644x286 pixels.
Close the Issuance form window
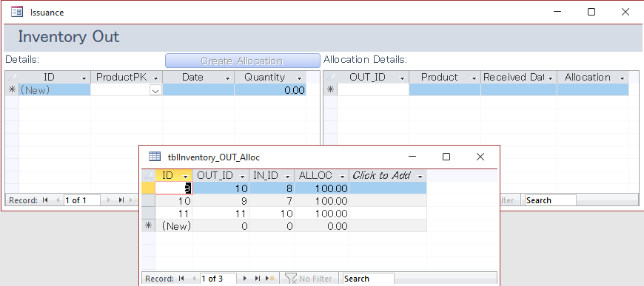tap(625, 12)
